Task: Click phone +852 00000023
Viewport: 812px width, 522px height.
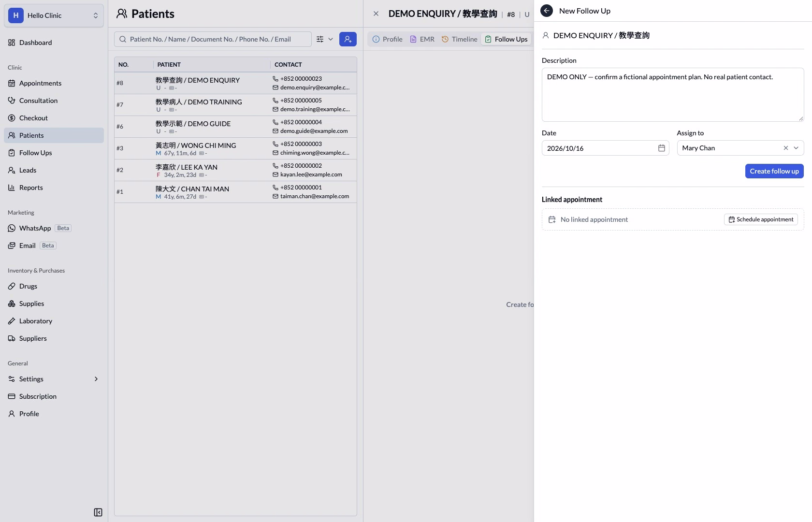Action: (x=301, y=79)
